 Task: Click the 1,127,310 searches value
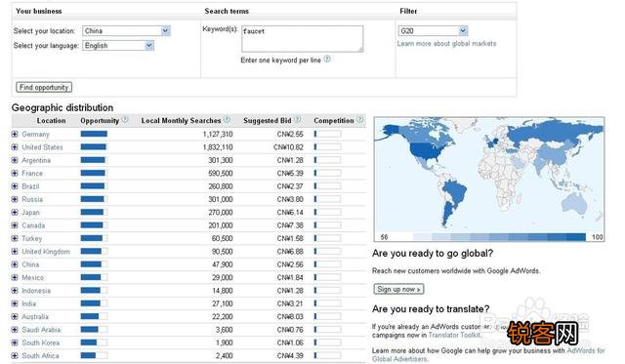point(218,135)
